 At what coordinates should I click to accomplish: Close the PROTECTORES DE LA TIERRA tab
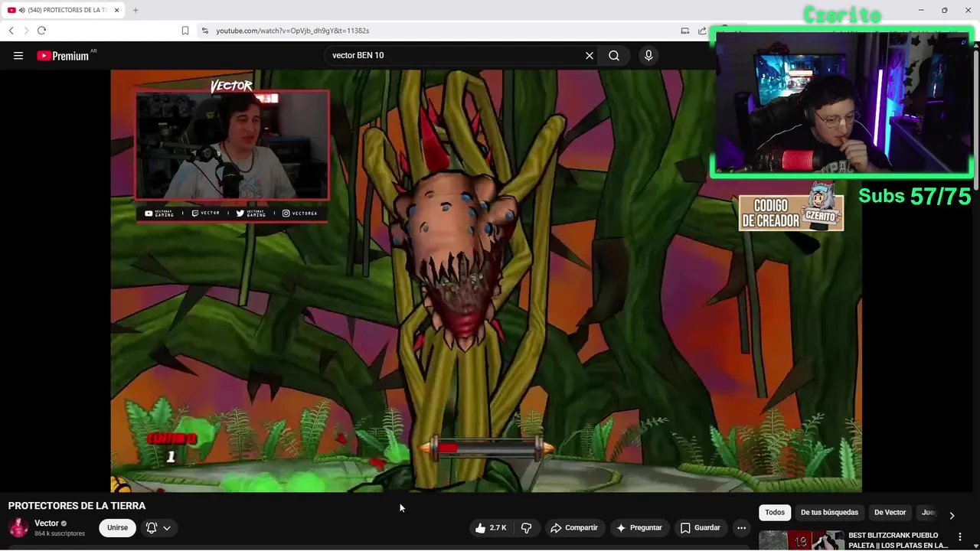click(116, 10)
